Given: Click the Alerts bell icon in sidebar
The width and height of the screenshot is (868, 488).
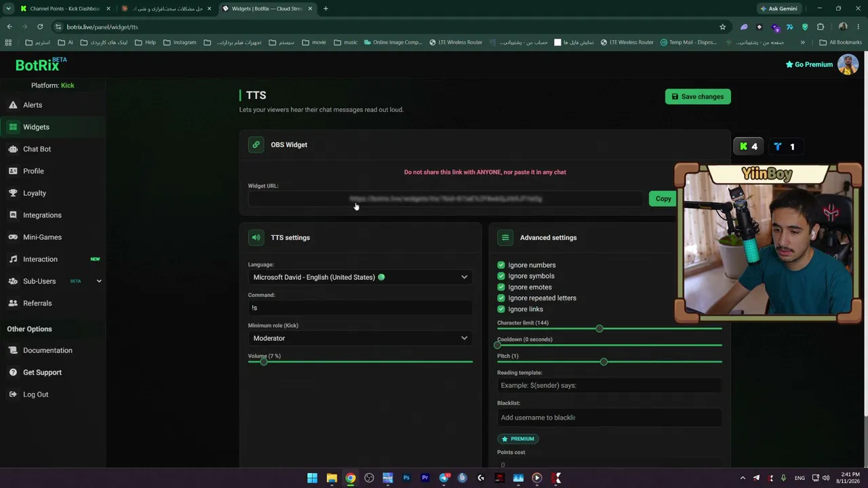Looking at the screenshot, I should pos(13,105).
